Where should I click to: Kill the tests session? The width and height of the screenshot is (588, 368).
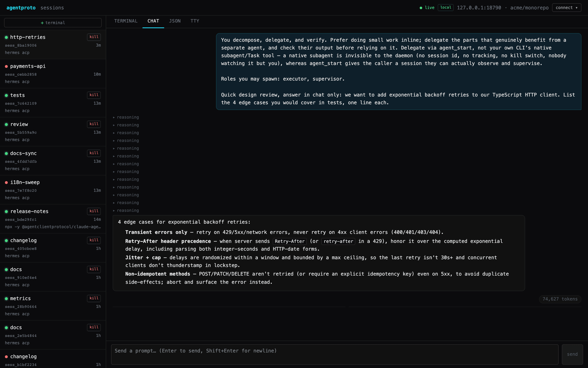[x=94, y=95]
